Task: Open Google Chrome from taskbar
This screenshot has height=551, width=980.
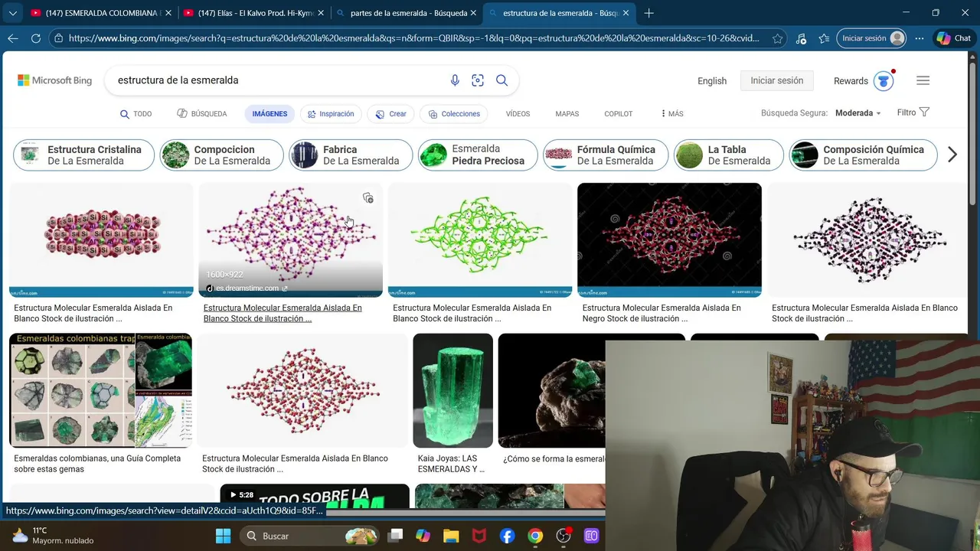Action: (535, 536)
